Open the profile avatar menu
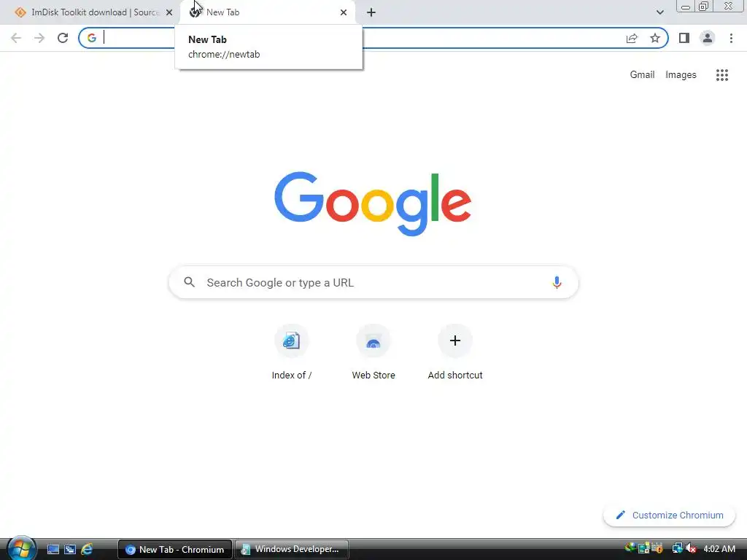 [x=708, y=38]
